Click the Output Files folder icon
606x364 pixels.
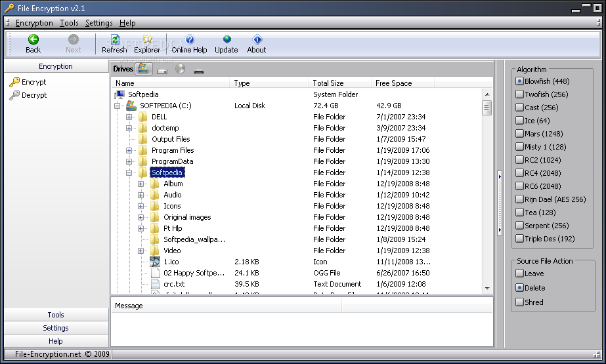(x=143, y=139)
